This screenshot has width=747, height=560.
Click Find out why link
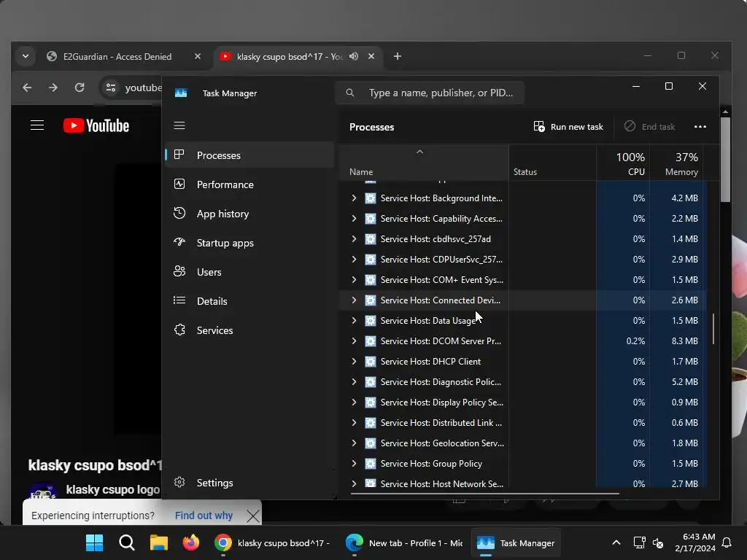pyautogui.click(x=204, y=516)
